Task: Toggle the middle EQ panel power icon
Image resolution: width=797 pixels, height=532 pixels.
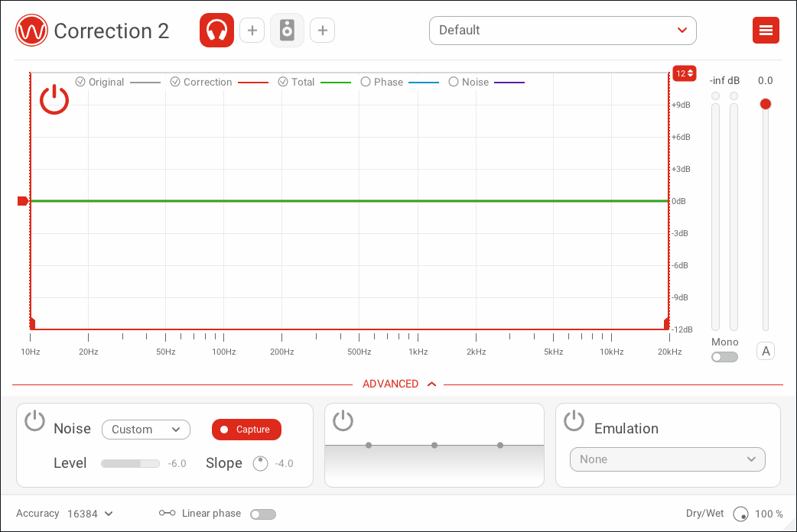Action: point(343,420)
